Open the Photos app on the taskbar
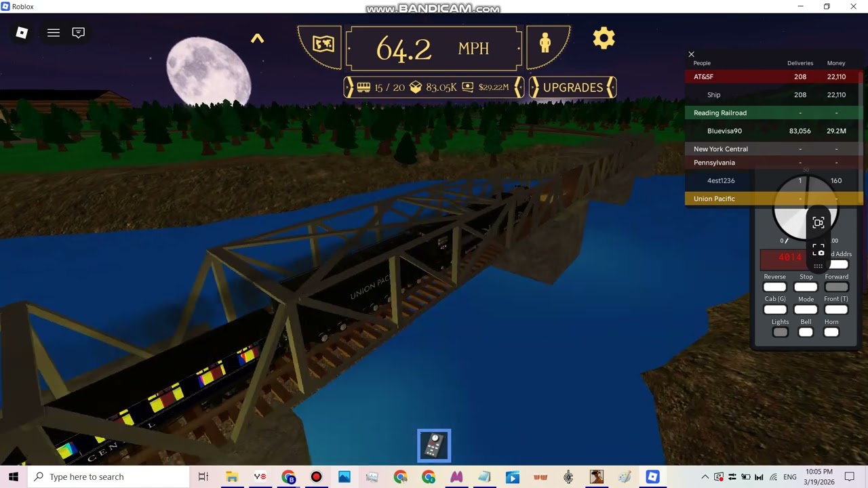The height and width of the screenshot is (488, 868). coord(344,476)
